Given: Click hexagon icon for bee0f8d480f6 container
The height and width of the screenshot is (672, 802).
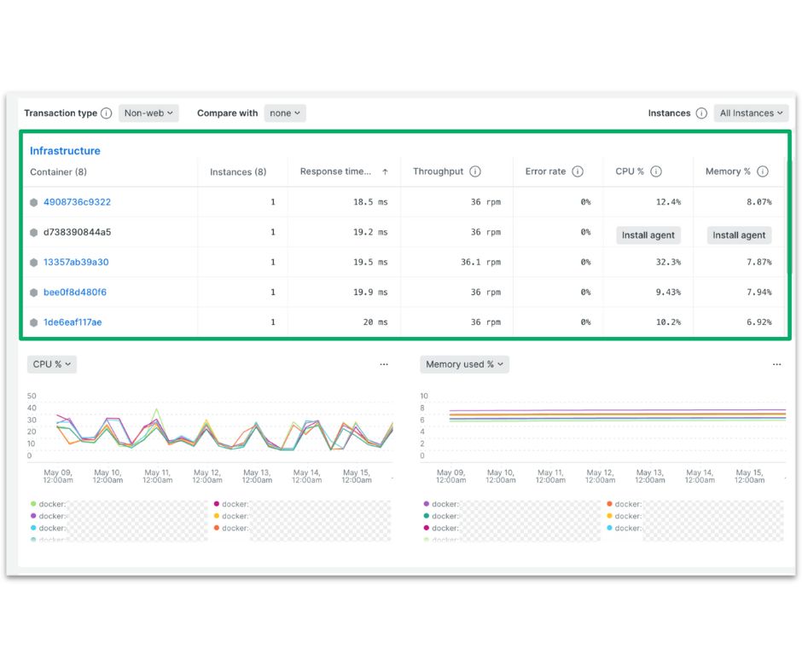Looking at the screenshot, I should 34,293.
